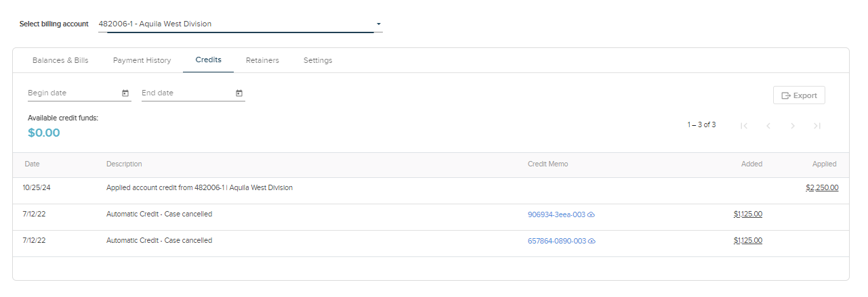
Task: Open the End date calendar picker icon
Action: coord(239,93)
